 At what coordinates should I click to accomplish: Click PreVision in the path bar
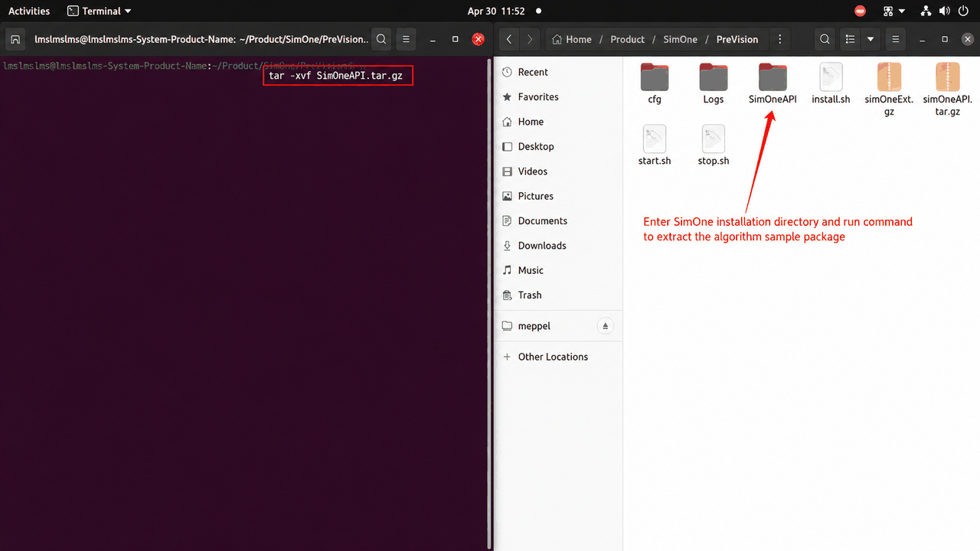(x=737, y=39)
